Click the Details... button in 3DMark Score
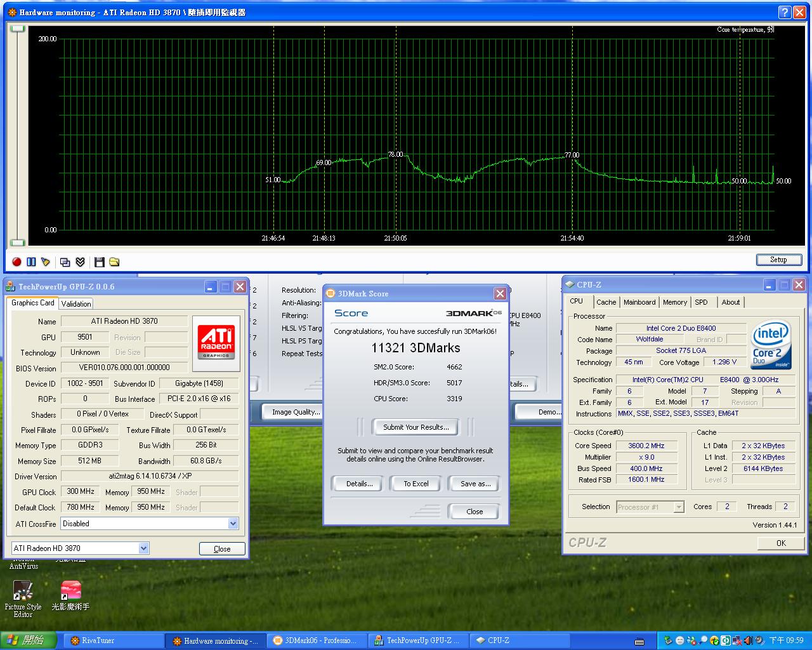This screenshot has height=650, width=812. tap(359, 484)
